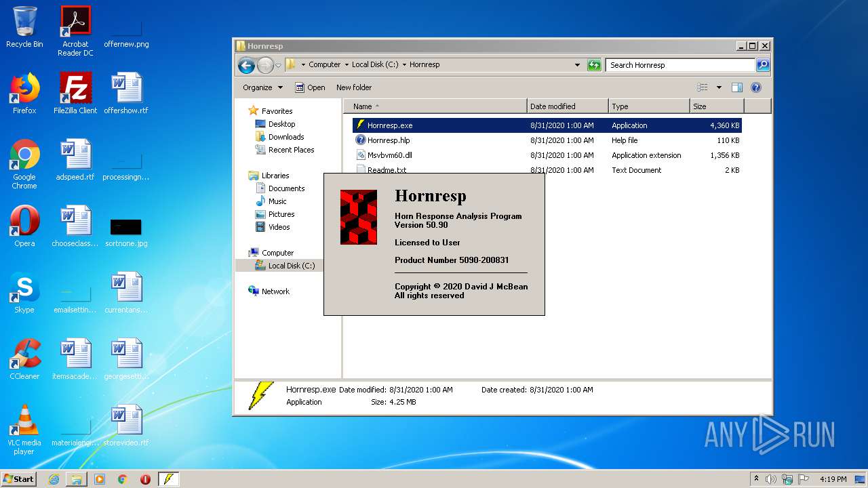Image resolution: width=868 pixels, height=488 pixels.
Task: Click the Explorer back arrow button
Action: 246,65
